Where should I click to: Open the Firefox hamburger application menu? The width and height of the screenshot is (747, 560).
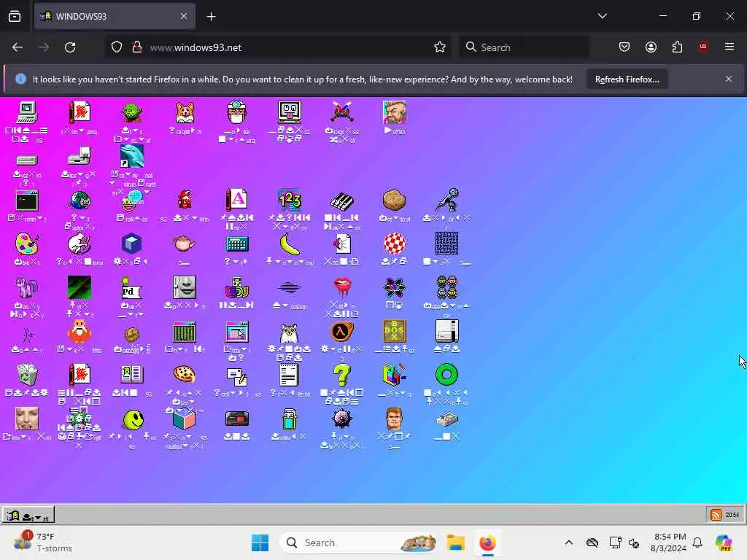[x=729, y=47]
